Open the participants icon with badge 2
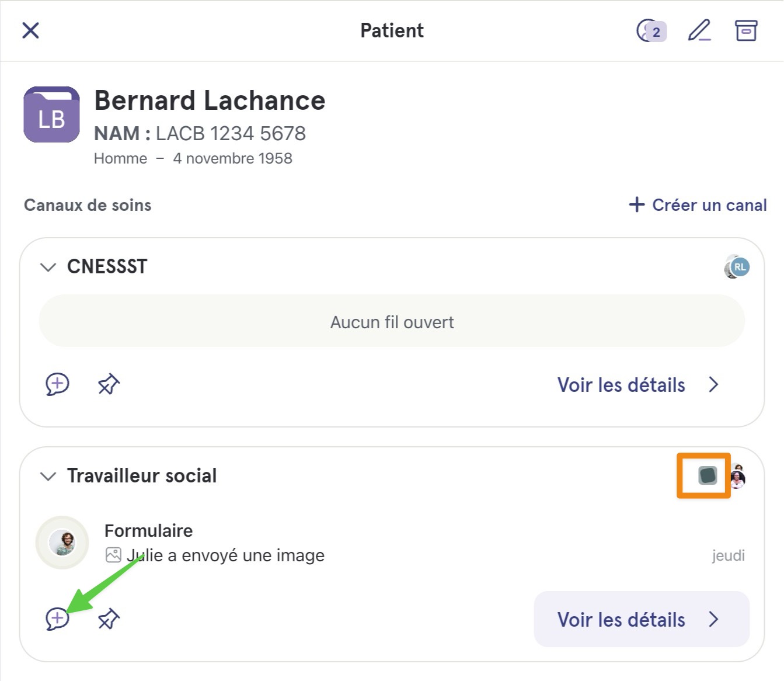This screenshot has height=681, width=784. click(x=651, y=31)
